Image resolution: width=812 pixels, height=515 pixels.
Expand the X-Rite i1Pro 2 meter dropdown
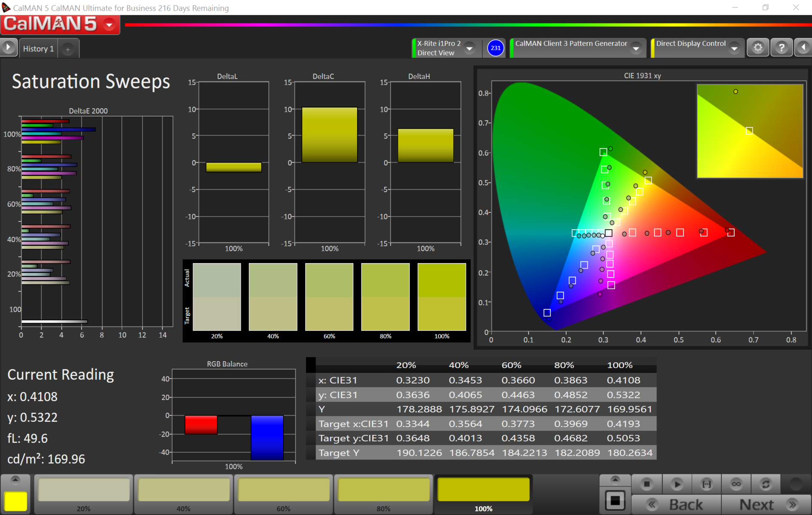tap(470, 48)
